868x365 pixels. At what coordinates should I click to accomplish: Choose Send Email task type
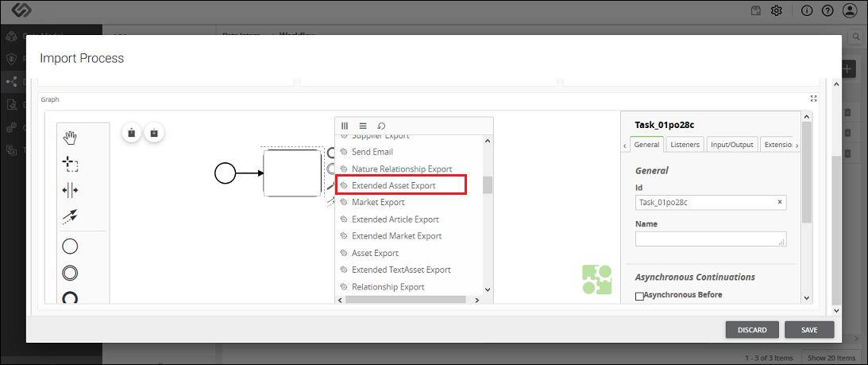[x=372, y=151]
